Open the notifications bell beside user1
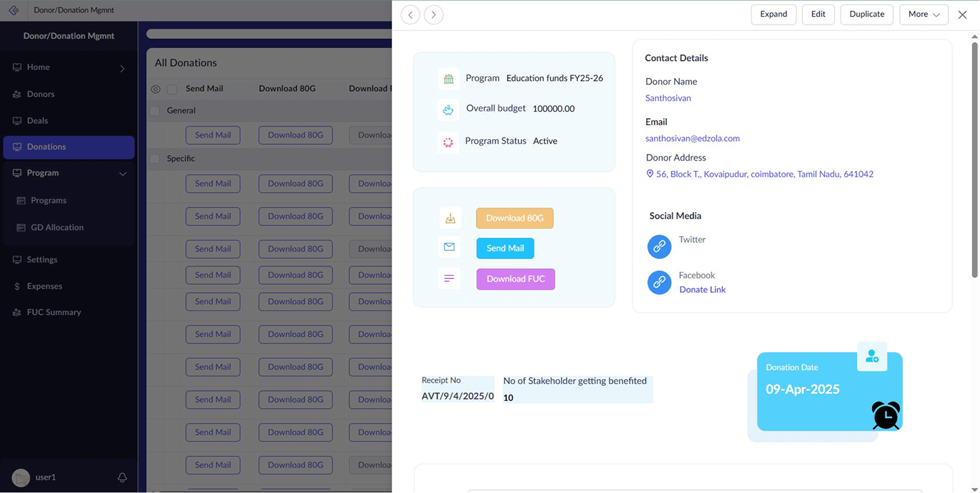The image size is (980, 493). coord(123,477)
